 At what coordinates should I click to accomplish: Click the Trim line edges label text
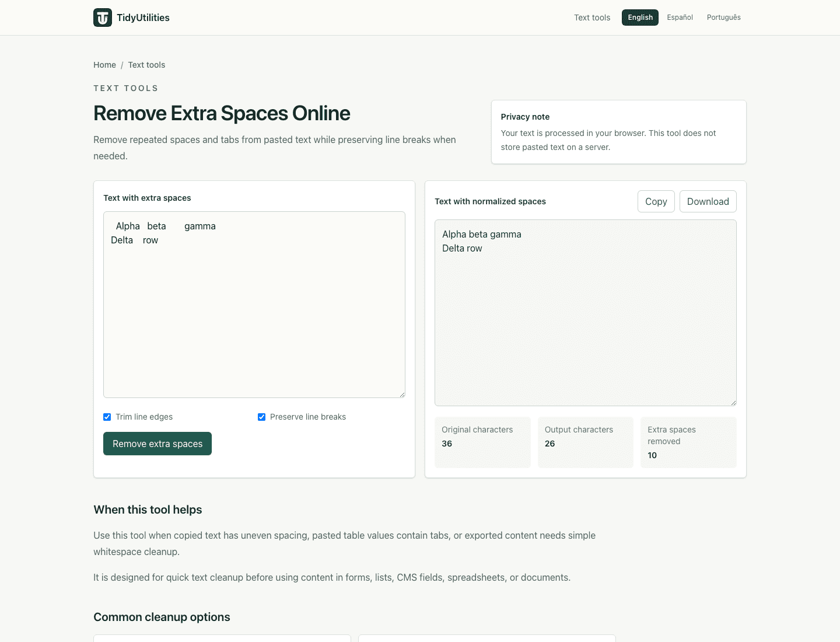(144, 417)
